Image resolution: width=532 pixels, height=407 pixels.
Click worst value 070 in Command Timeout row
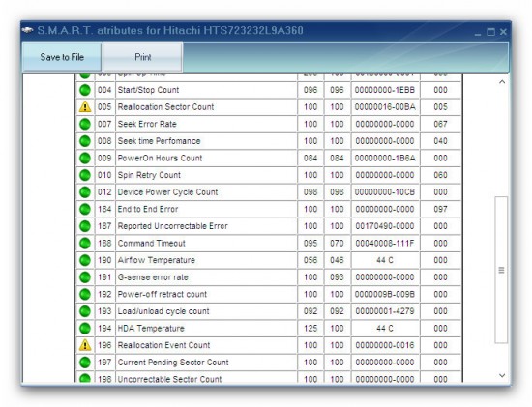click(x=337, y=244)
